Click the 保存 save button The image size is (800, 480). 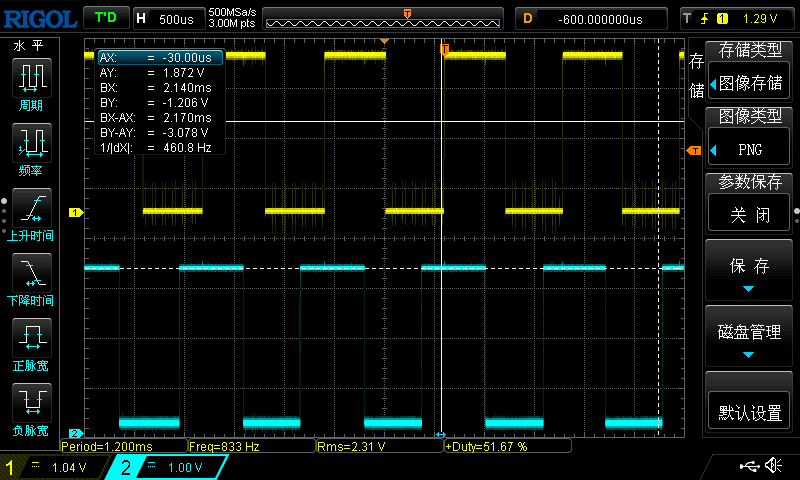(x=748, y=270)
